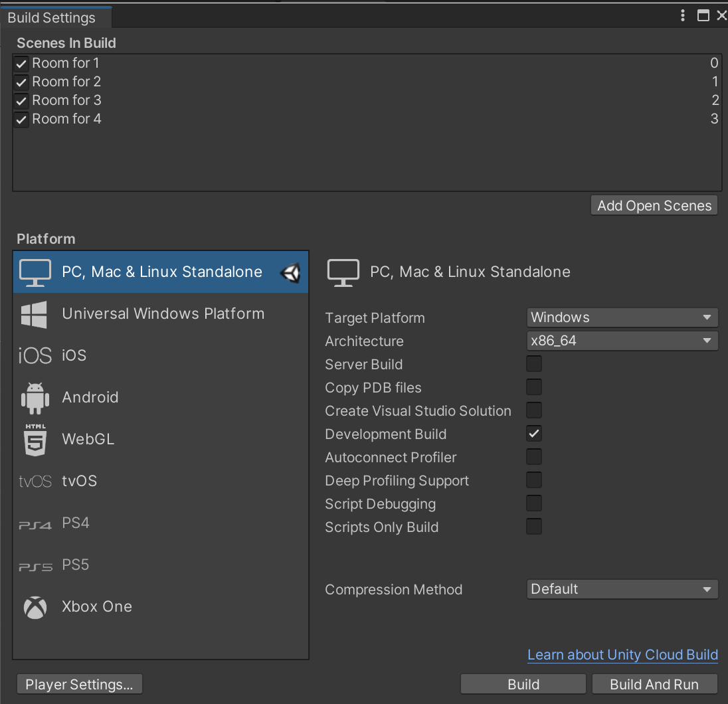Select the iOS platform entry
Viewport: 728px width, 704px height.
coord(161,356)
